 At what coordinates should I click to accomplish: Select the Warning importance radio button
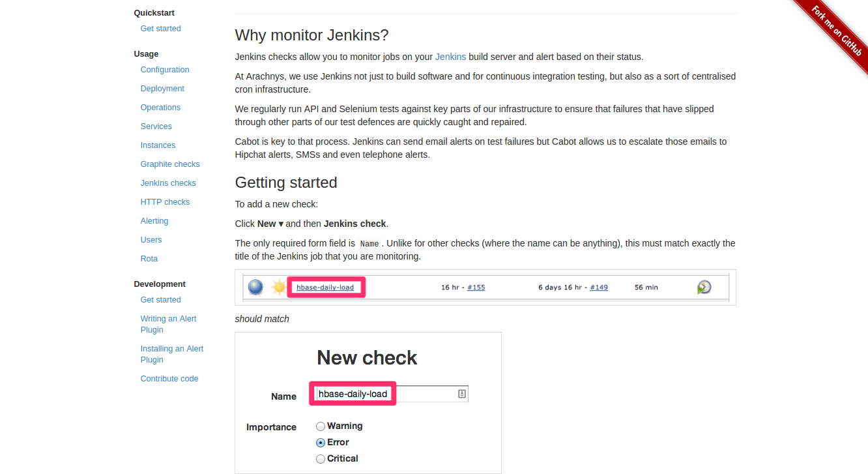pyautogui.click(x=321, y=426)
